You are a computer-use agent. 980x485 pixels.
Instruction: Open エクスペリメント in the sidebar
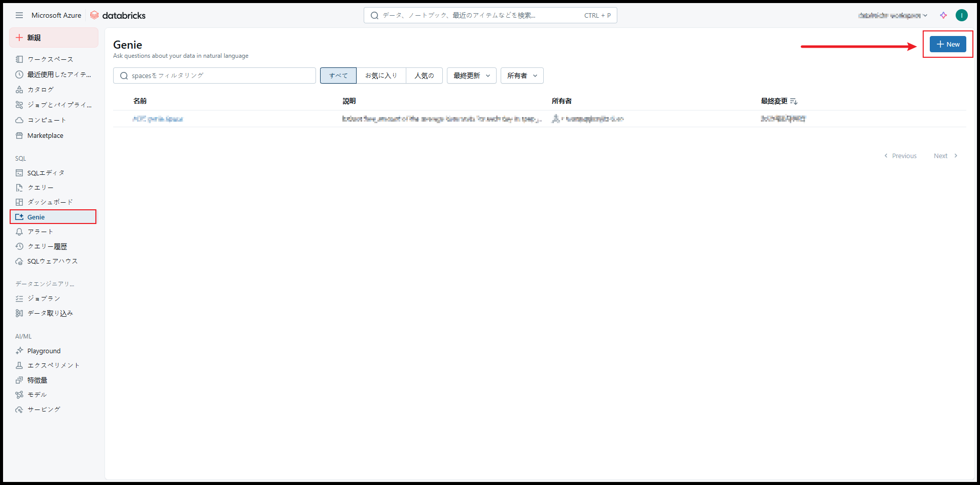54,365
